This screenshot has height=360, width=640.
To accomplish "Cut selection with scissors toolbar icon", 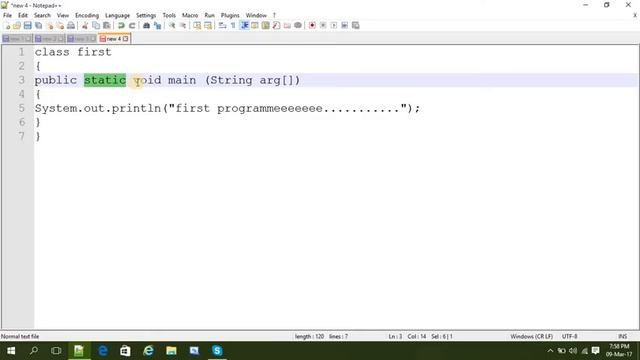I will 85,26.
